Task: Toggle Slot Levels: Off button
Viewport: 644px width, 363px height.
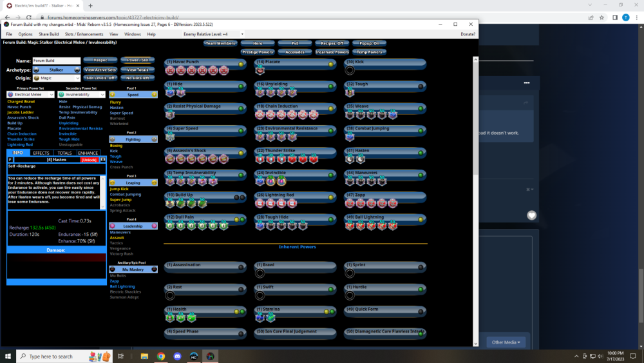Action: tap(100, 78)
